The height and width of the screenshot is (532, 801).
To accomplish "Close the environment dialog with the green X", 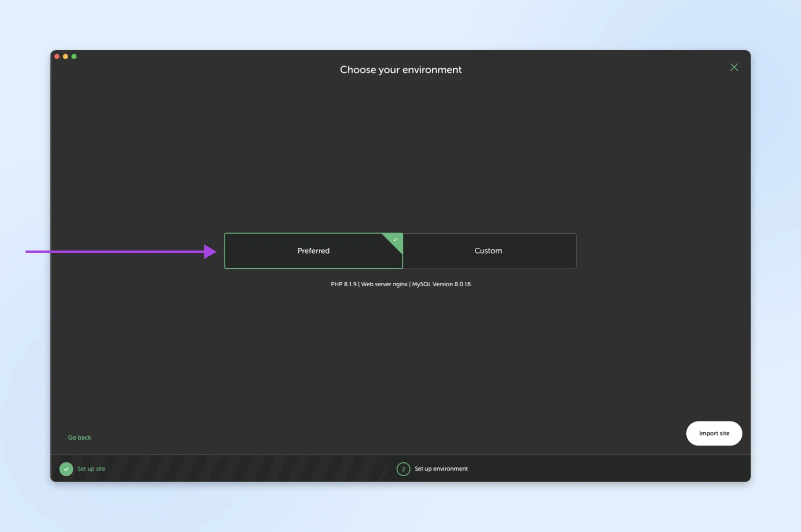I will click(734, 67).
